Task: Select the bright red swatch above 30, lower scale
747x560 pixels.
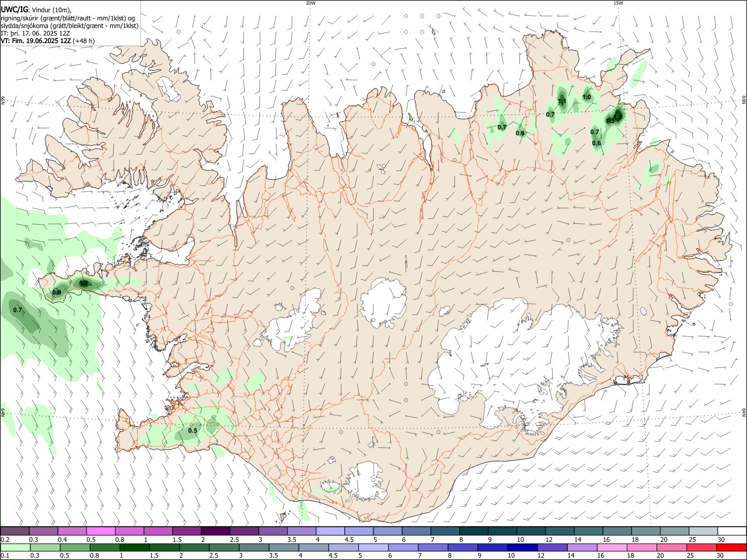Action: [731, 547]
